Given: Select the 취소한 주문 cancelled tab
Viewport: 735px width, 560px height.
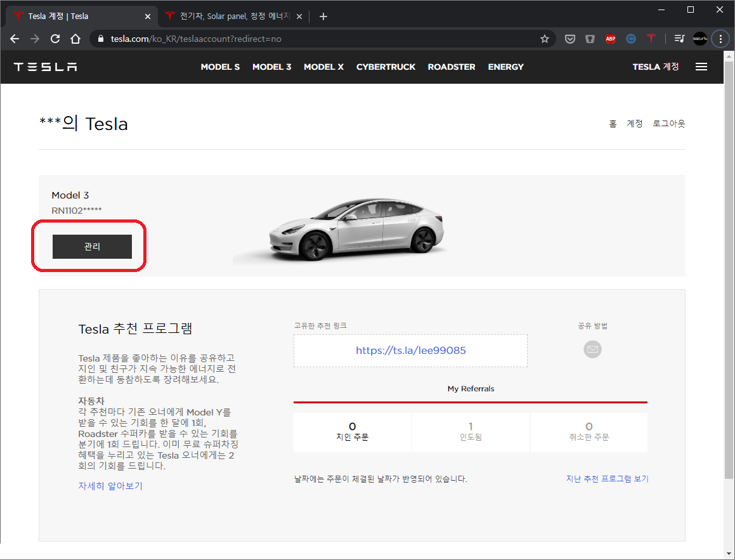Looking at the screenshot, I should pos(589,433).
